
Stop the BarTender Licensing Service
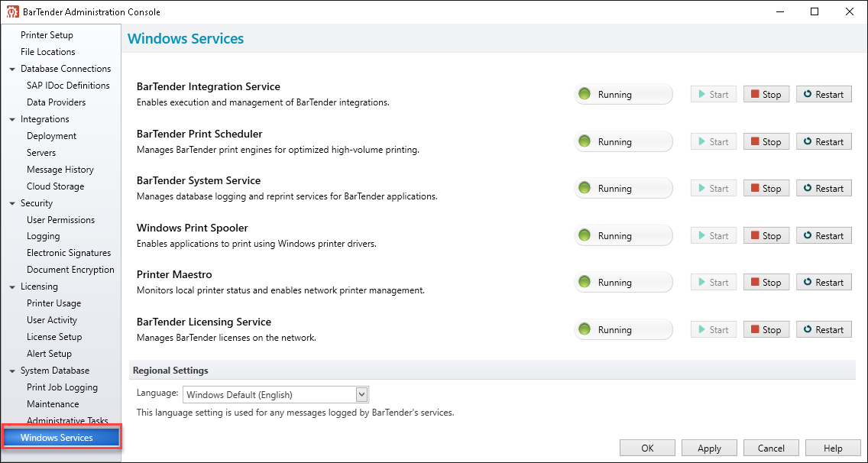click(x=766, y=329)
